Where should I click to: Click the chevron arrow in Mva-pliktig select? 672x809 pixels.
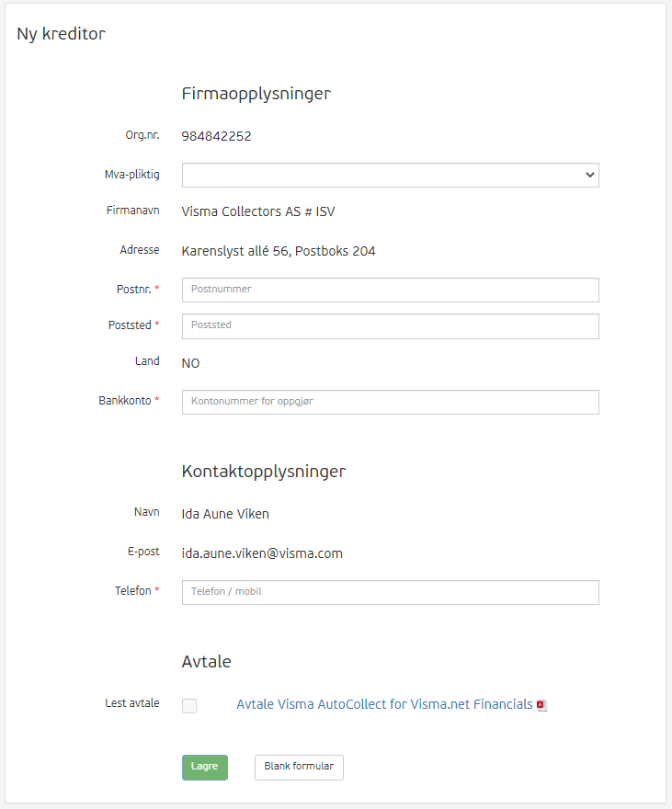(x=590, y=175)
